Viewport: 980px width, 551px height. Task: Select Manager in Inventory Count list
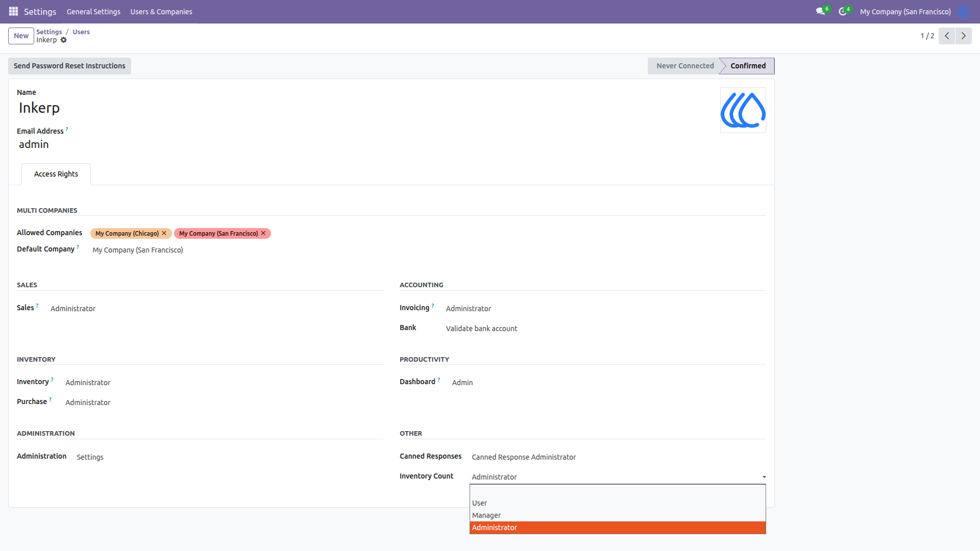click(x=618, y=515)
